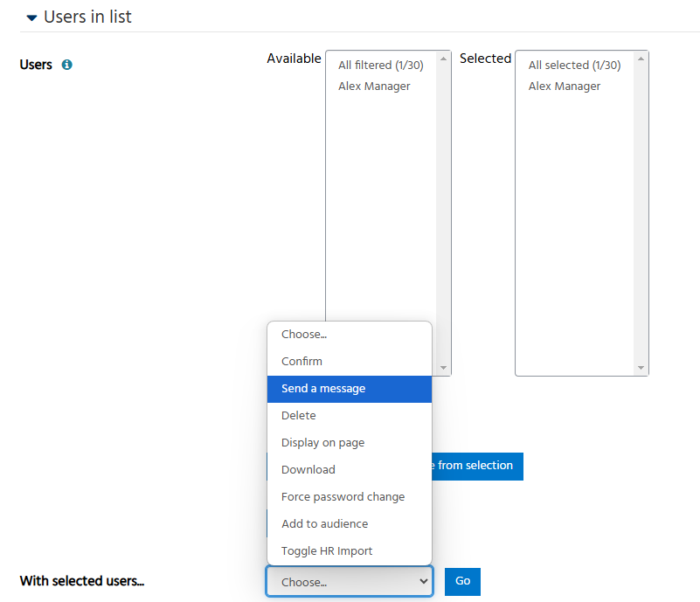Select All filtered (1/30) in Available list
This screenshot has height=602, width=700.
375,66
